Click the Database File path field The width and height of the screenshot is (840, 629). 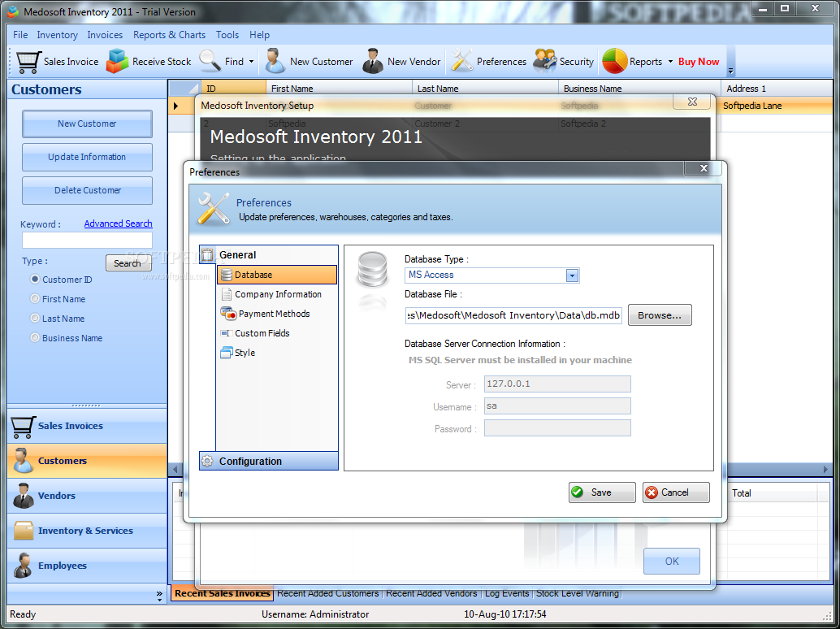(513, 315)
